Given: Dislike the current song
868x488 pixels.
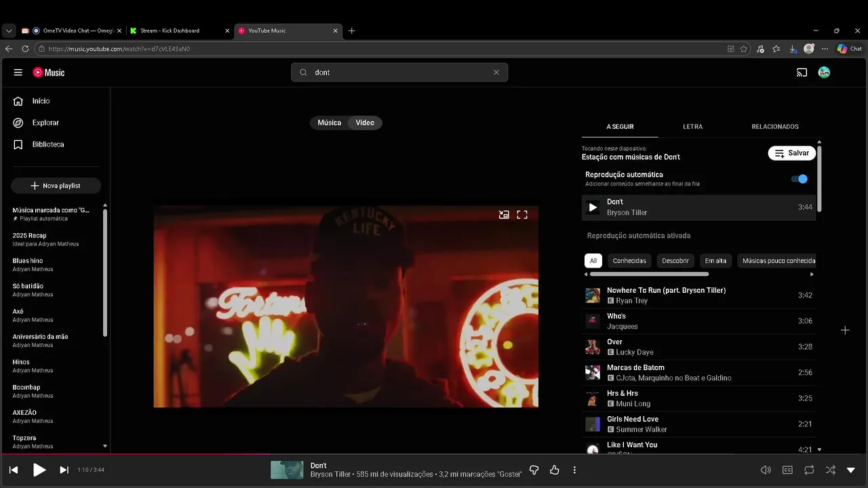Looking at the screenshot, I should tap(534, 470).
